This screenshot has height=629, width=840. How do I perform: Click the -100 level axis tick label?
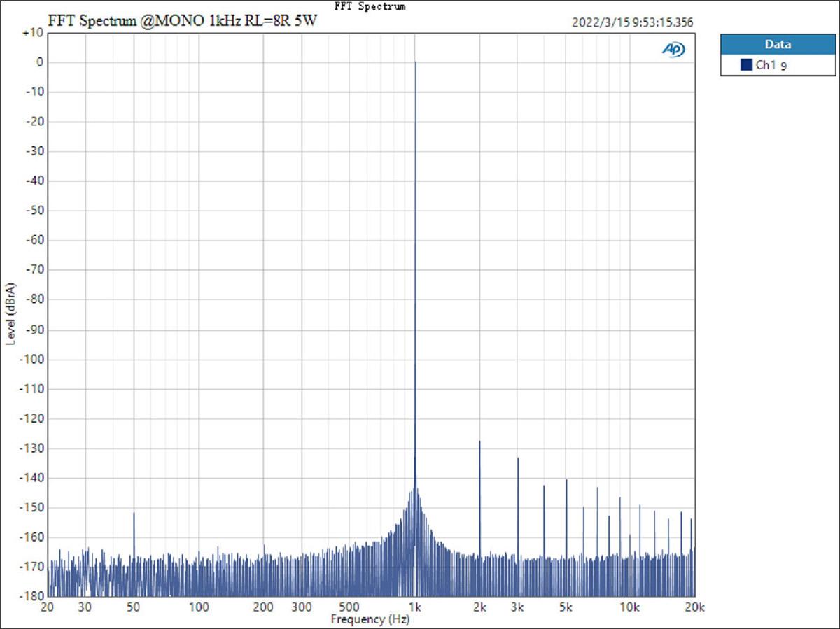[x=31, y=360]
